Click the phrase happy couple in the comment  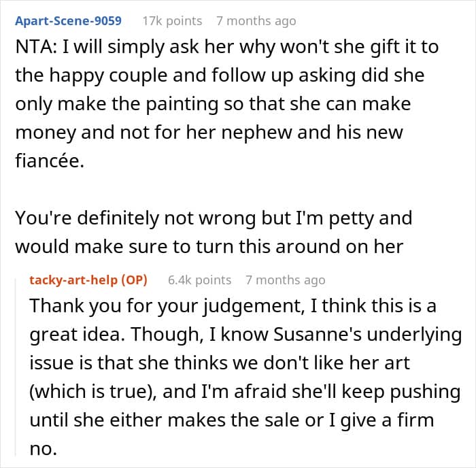(108, 76)
